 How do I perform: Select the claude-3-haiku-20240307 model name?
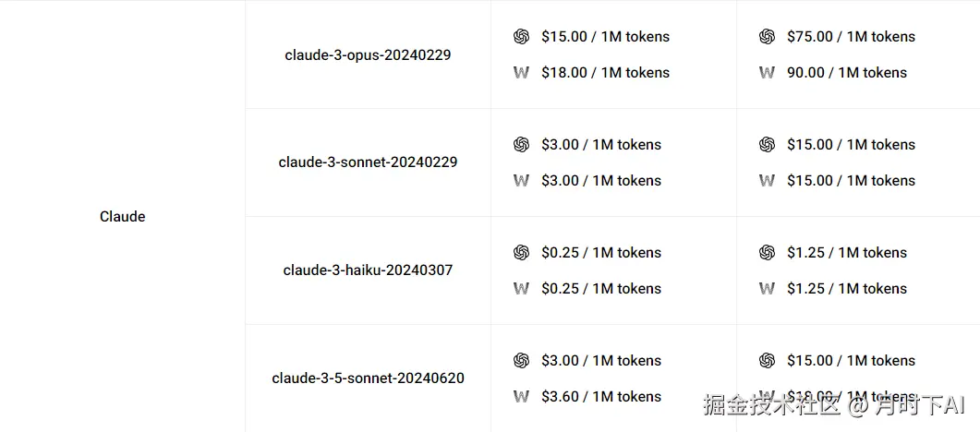(368, 270)
